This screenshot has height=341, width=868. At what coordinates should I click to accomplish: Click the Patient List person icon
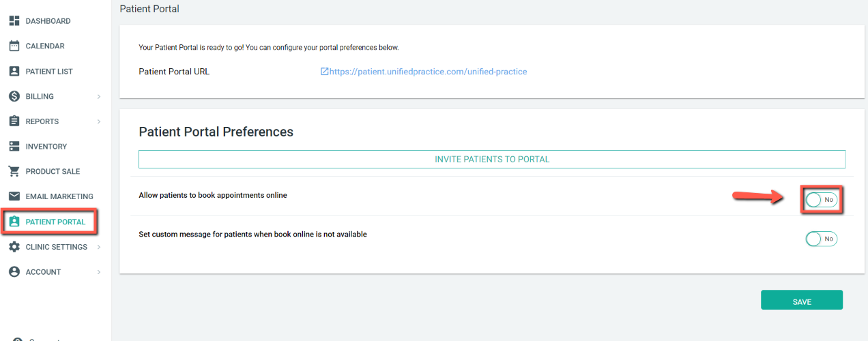pyautogui.click(x=14, y=72)
